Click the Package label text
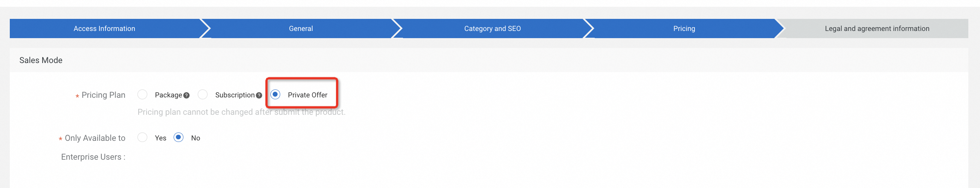 click(x=168, y=95)
